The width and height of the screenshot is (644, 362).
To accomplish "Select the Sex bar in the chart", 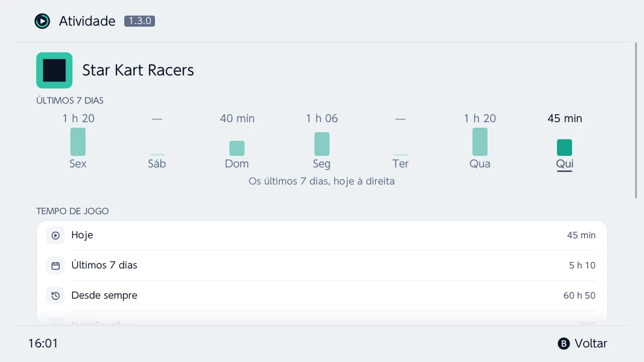I will [x=78, y=142].
